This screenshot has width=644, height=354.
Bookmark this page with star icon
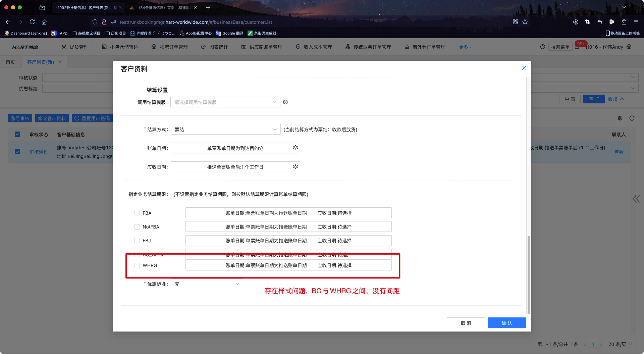point(525,22)
